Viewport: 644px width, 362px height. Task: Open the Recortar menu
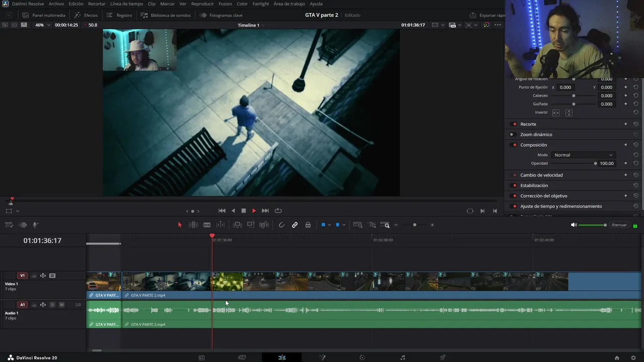(97, 4)
